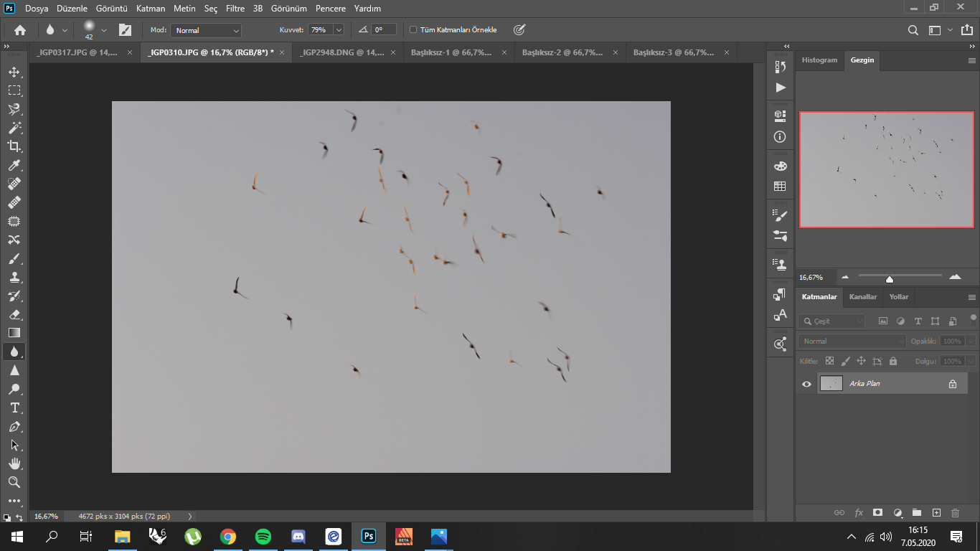Select the Hand tool

click(x=14, y=463)
